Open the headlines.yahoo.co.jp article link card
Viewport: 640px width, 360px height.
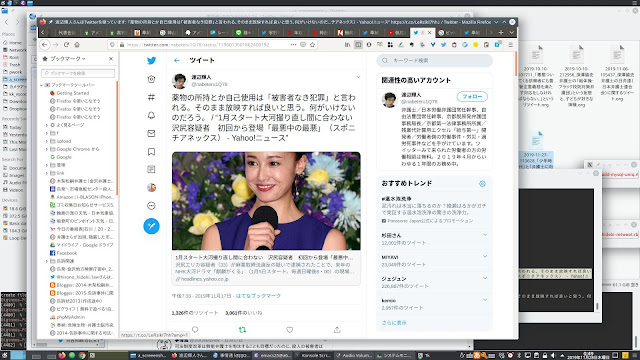click(266, 268)
